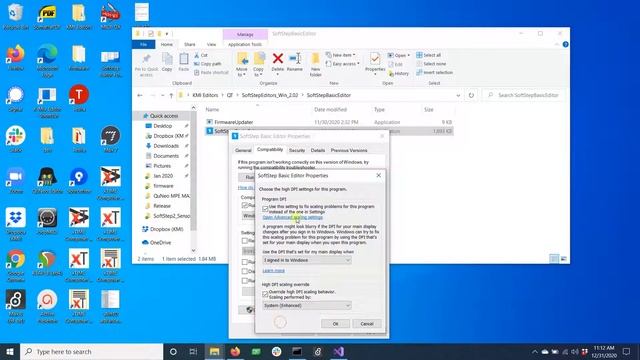Select the General tab in Properties
Screen dimensions: 640x360
coord(243,150)
